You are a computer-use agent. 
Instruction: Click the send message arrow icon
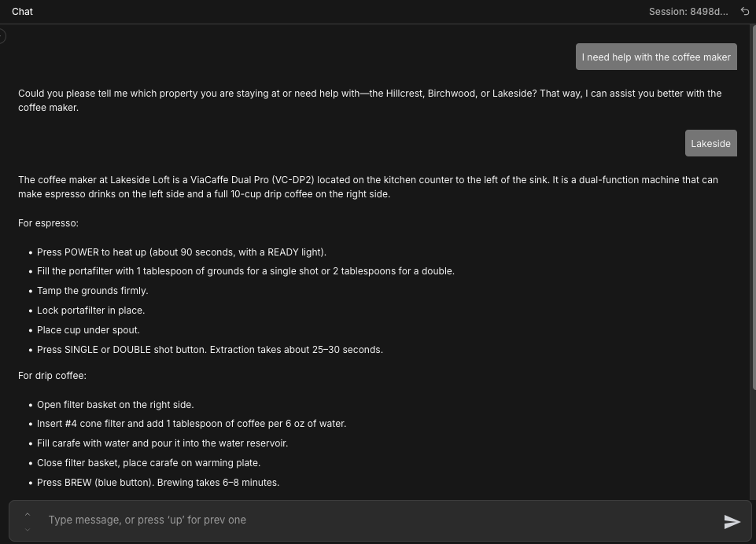[732, 521]
